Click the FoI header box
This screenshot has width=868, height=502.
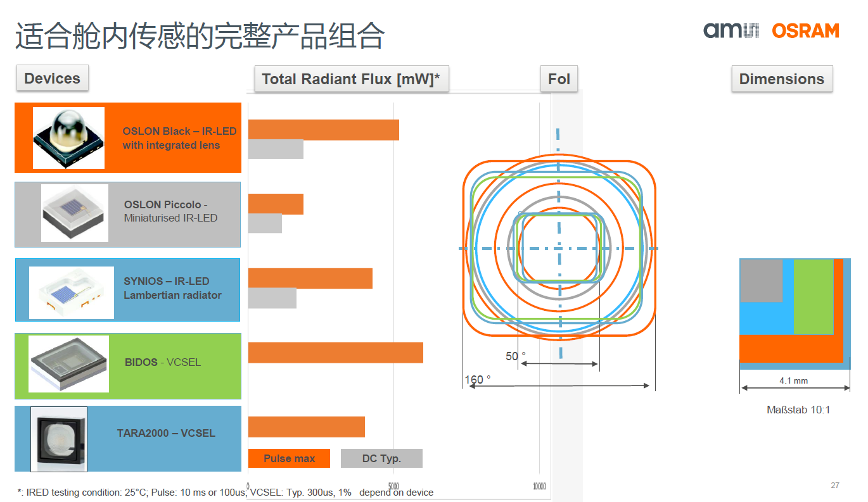[559, 79]
